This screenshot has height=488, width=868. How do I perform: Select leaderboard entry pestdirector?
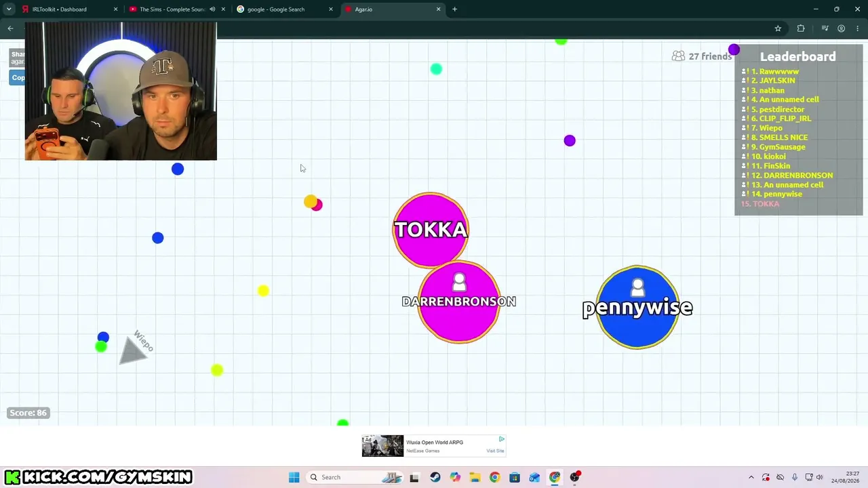(x=773, y=109)
